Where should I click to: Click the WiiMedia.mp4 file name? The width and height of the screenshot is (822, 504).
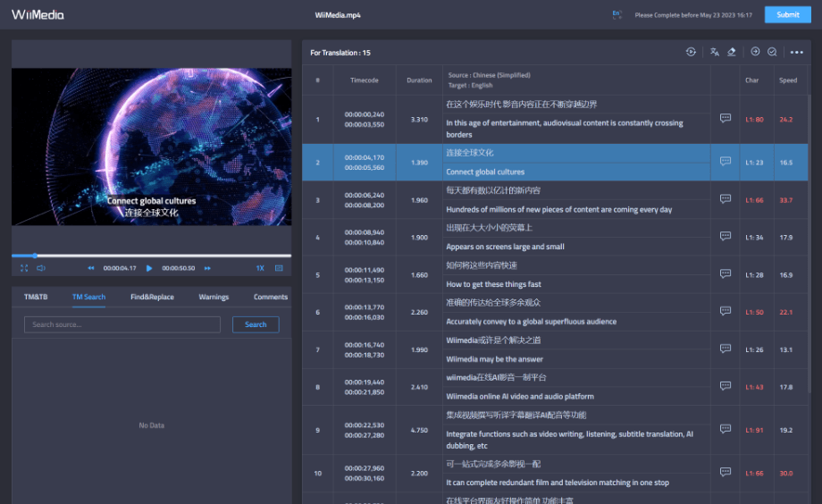(338, 15)
